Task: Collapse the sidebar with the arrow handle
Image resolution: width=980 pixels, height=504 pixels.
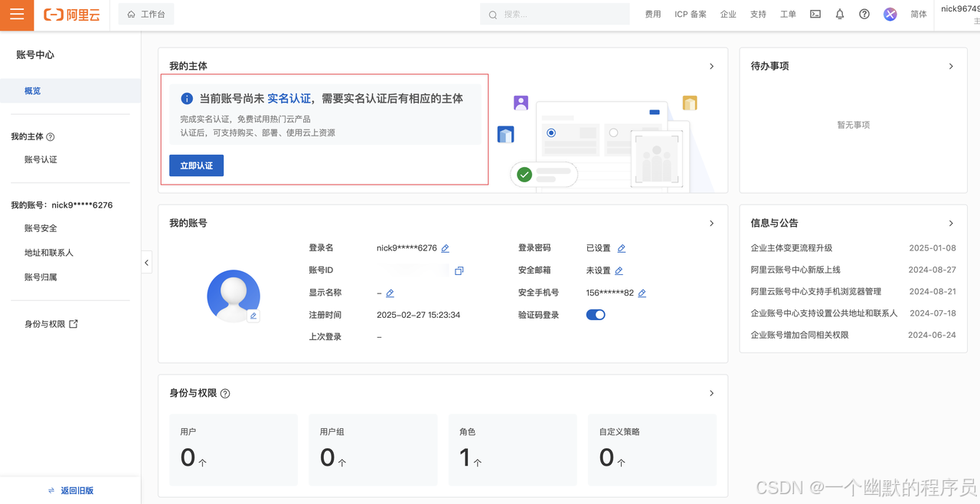Action: pos(146,262)
